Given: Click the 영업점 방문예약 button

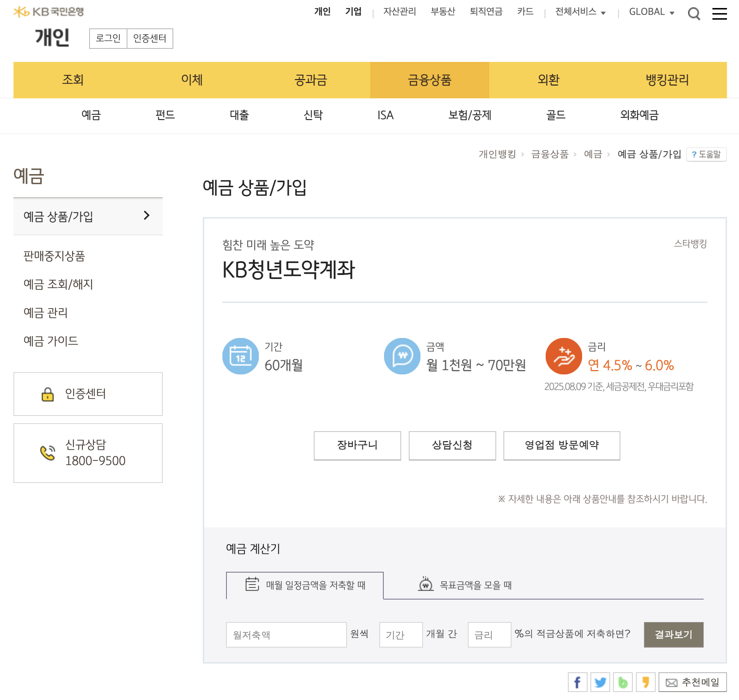Looking at the screenshot, I should [x=561, y=445].
